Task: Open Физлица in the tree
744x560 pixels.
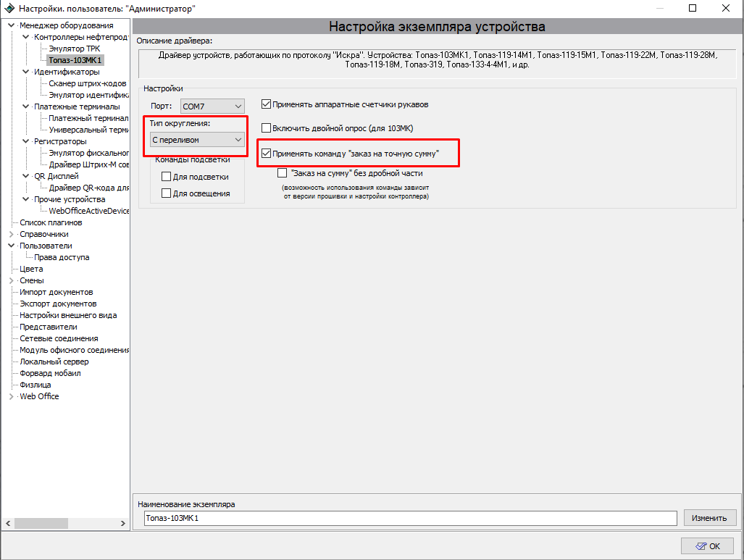Action: coord(35,385)
